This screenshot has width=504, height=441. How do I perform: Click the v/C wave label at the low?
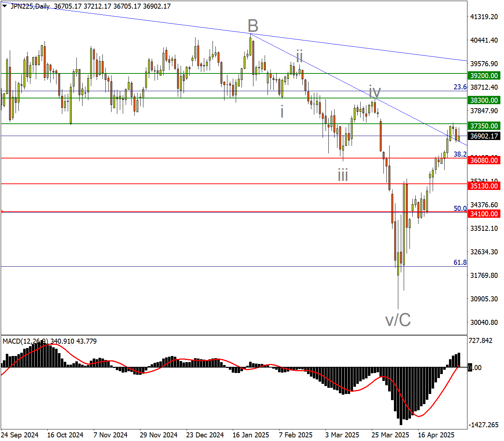pyautogui.click(x=398, y=320)
